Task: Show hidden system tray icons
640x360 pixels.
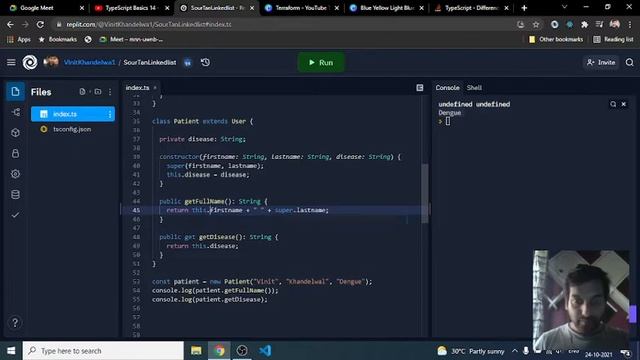Action: tap(515, 351)
